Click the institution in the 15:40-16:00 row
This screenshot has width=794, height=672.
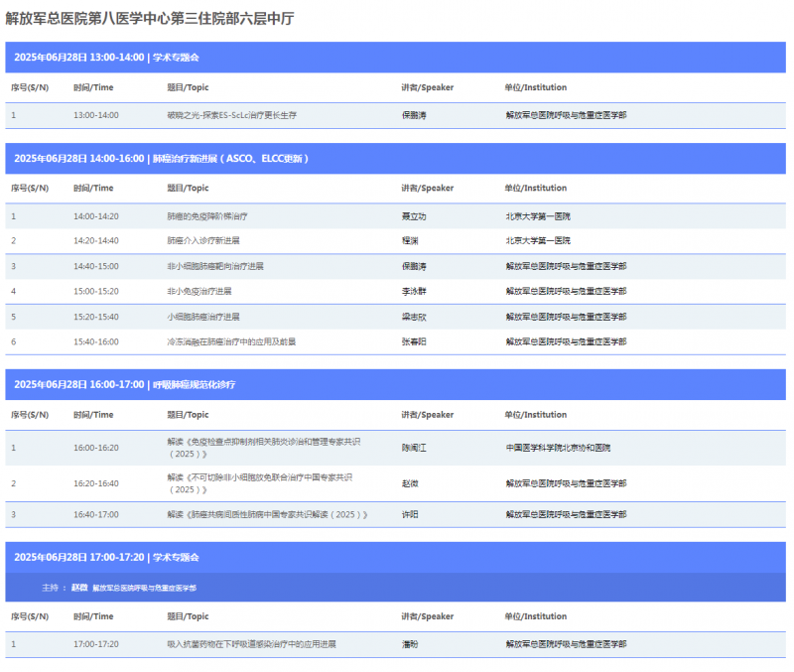[x=566, y=342]
